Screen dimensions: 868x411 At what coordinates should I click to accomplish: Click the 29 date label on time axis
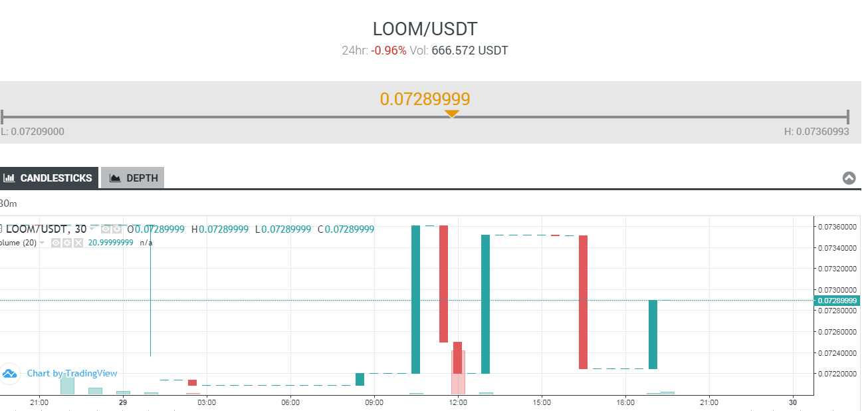(123, 402)
